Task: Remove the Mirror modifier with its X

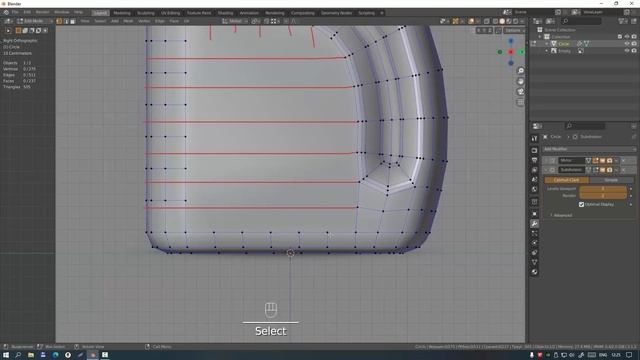Action: (x=624, y=160)
